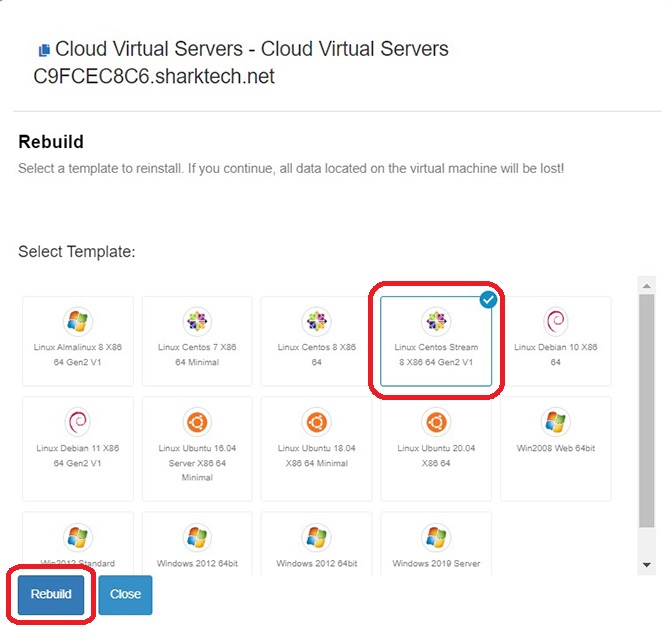672x640 pixels.
Task: Select the Linux Ubuntu 18.04 X86 64 Minimal template
Action: pos(316,449)
